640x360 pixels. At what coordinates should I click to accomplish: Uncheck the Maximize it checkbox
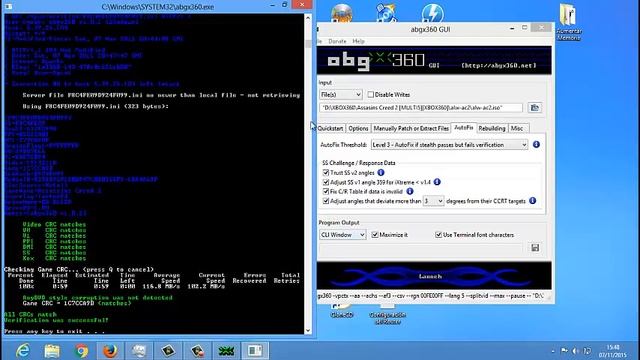click(x=375, y=235)
